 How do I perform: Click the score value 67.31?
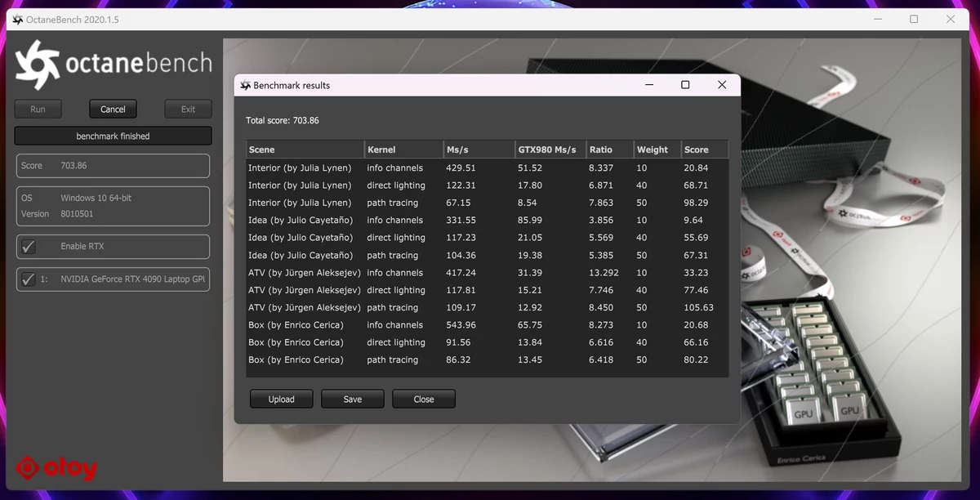(697, 255)
